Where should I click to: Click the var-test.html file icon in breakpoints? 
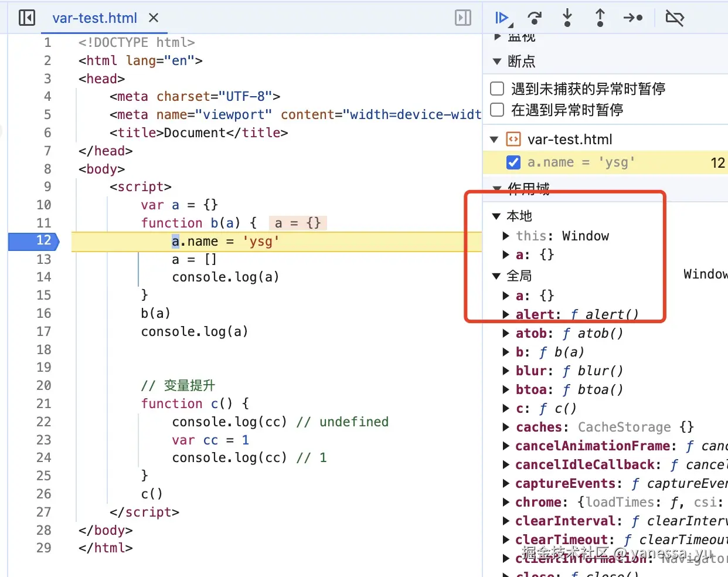pos(513,139)
